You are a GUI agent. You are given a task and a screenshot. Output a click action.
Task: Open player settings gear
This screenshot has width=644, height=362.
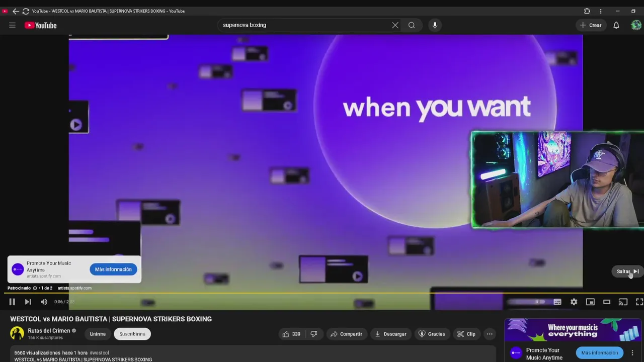(x=574, y=302)
